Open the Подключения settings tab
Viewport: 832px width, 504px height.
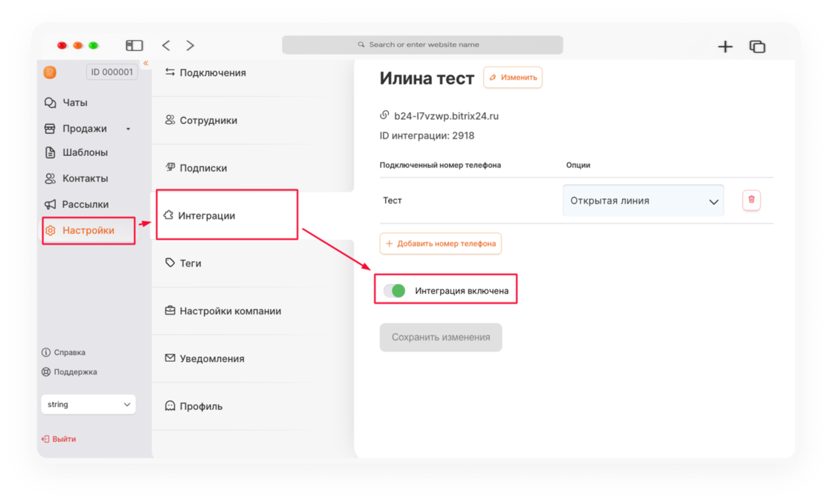click(212, 73)
